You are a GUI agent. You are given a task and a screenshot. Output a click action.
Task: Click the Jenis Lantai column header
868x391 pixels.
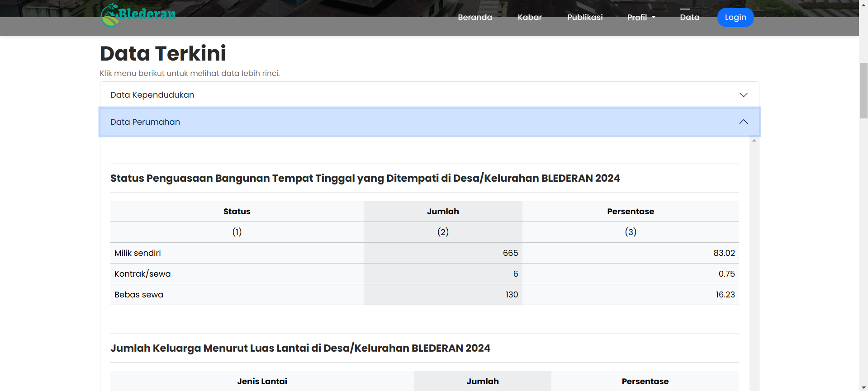pyautogui.click(x=262, y=381)
